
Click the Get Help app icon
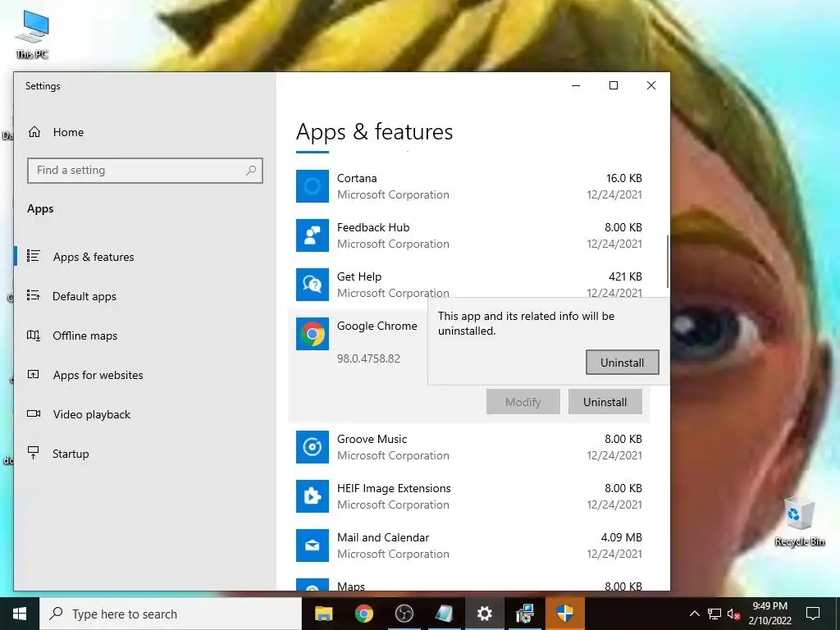coord(313,285)
